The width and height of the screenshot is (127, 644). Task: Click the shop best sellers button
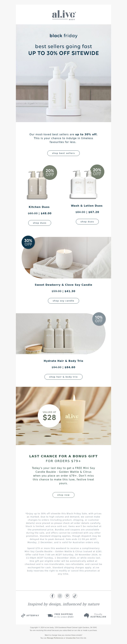click(63, 153)
